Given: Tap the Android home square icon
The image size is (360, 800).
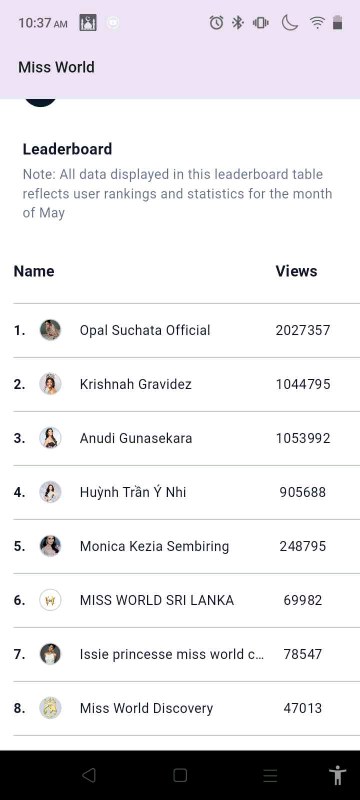Looking at the screenshot, I should click(x=180, y=775).
